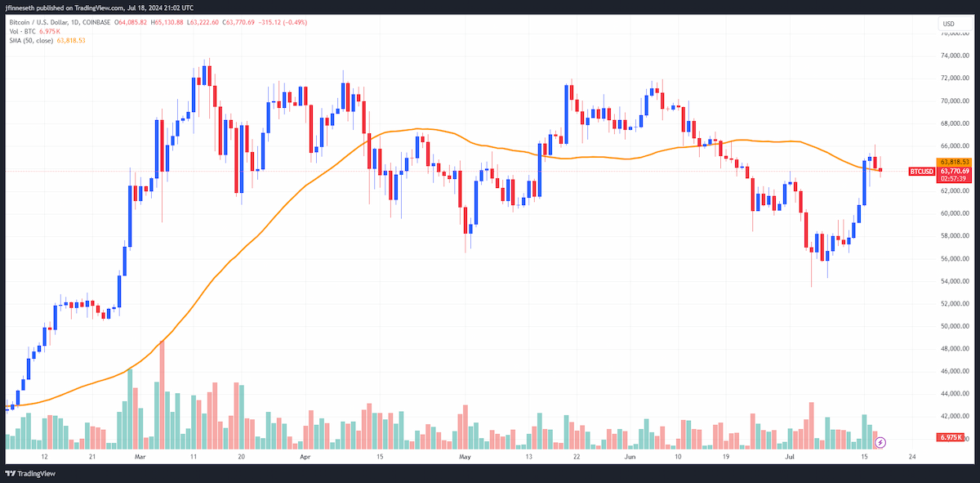Select the red 6.975 K volume axis label

point(951,438)
